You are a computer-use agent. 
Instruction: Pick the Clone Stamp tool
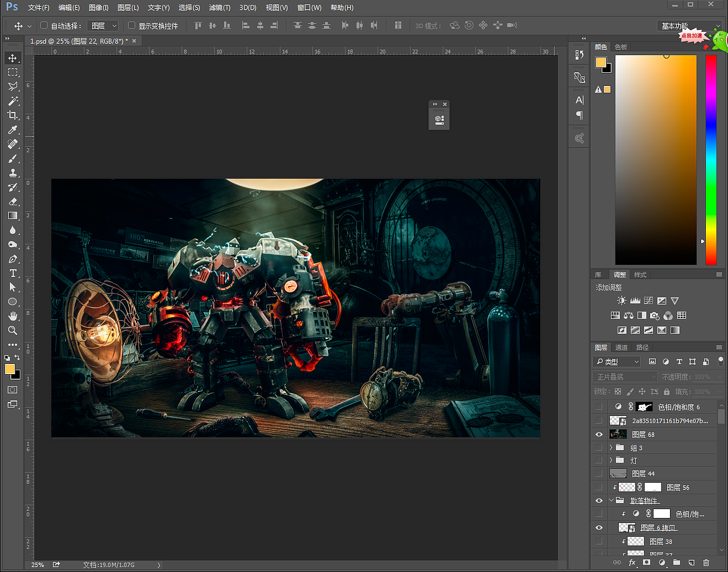point(13,173)
